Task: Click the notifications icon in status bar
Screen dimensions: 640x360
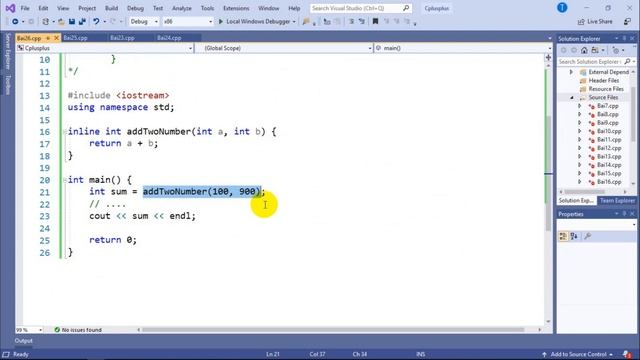Action: tap(627, 354)
